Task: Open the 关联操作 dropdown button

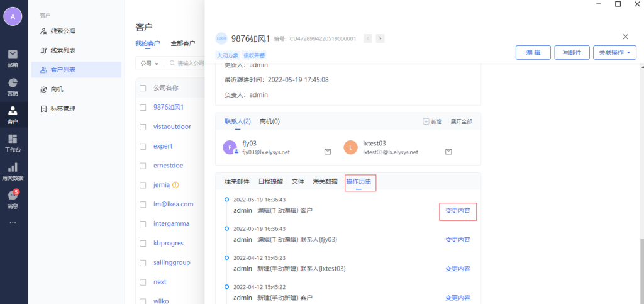Action: pyautogui.click(x=614, y=53)
